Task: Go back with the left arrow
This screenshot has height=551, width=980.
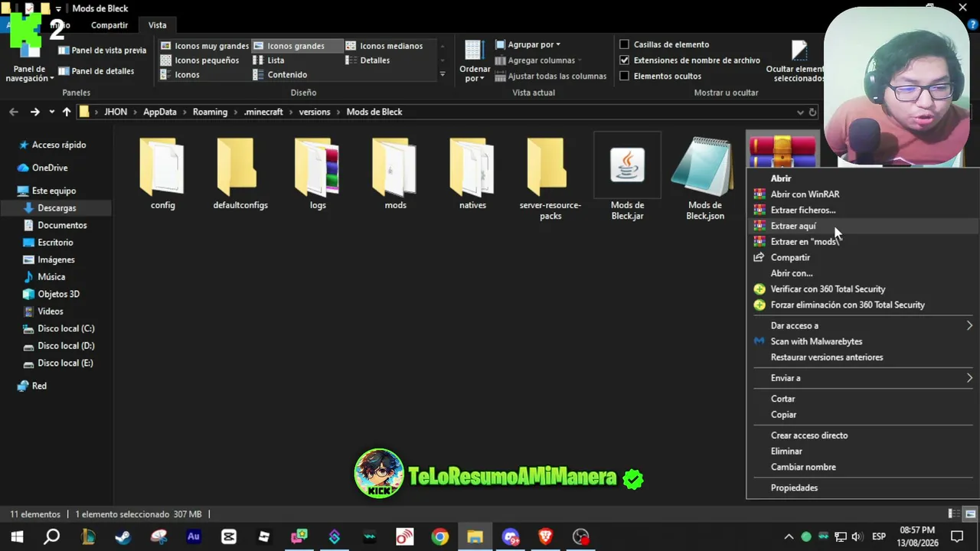Action: (14, 112)
